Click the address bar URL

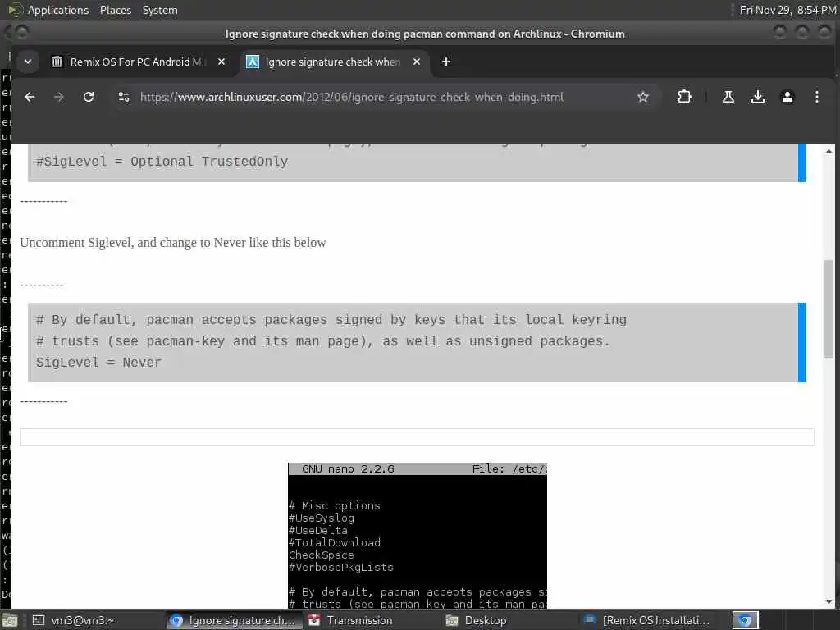coord(351,97)
